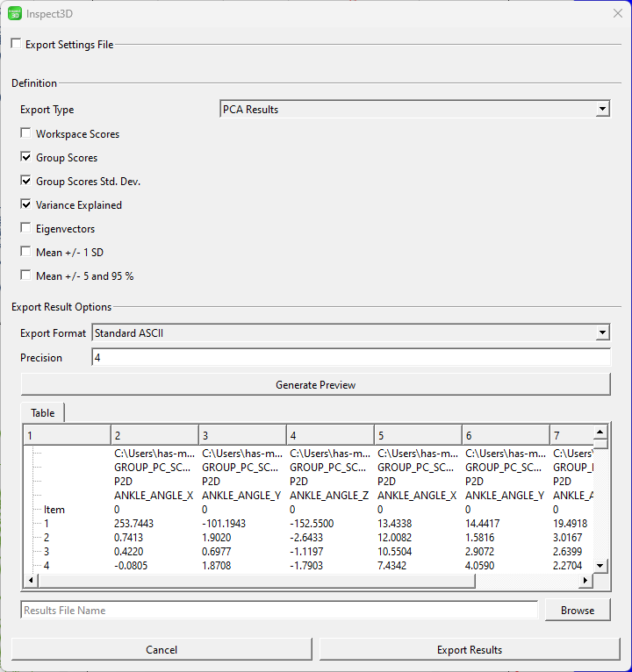Open the Export Type dropdown
Screen dimensions: 632x672
pyautogui.click(x=414, y=110)
